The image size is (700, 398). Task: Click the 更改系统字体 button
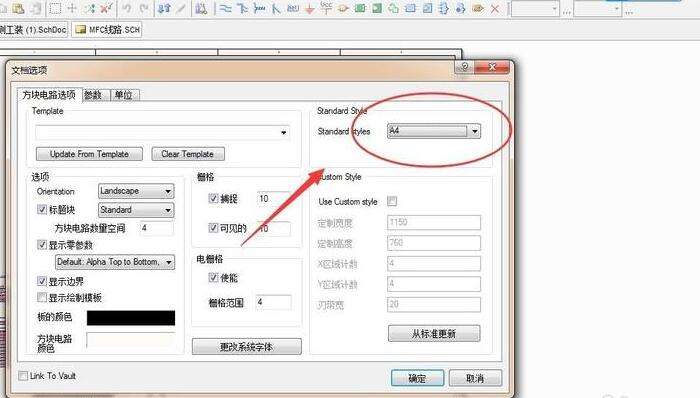(x=246, y=347)
